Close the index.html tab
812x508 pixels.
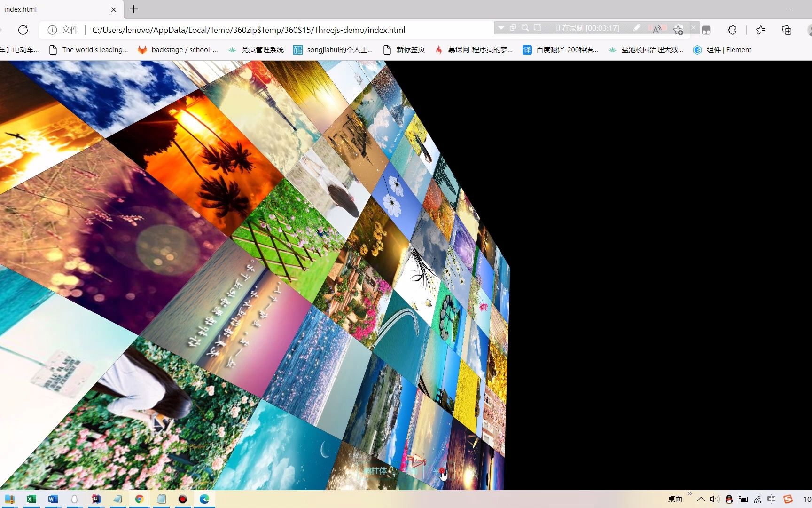tap(114, 9)
